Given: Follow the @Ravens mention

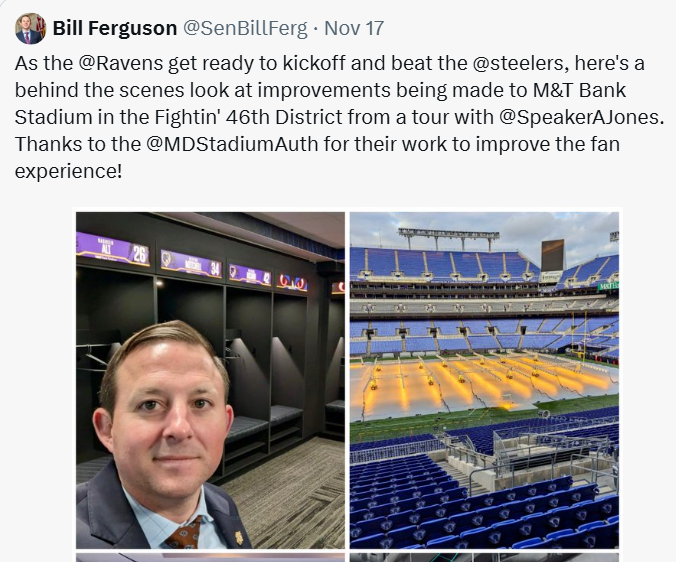Looking at the screenshot, I should click(121, 63).
